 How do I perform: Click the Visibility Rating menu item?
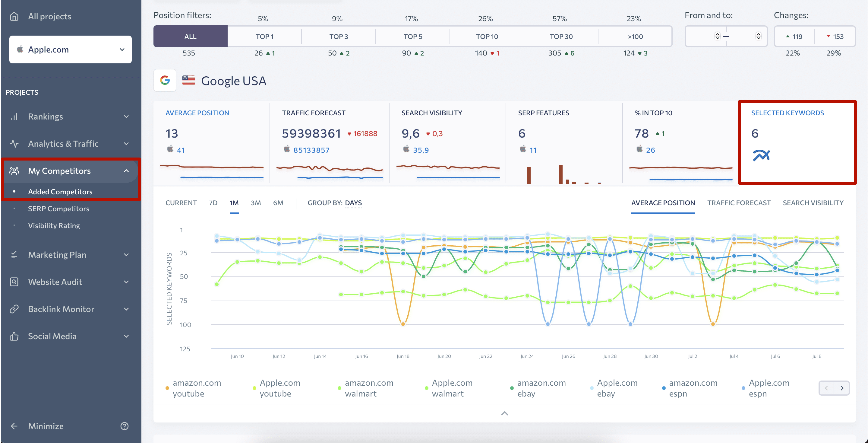click(54, 225)
